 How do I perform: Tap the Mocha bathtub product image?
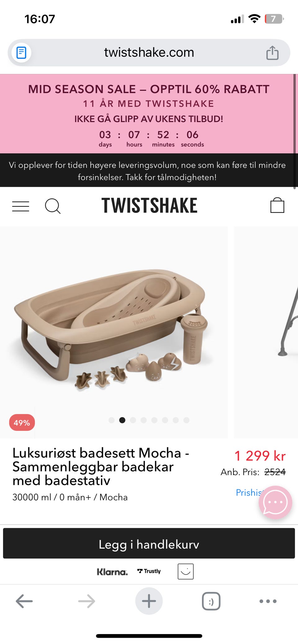(114, 332)
